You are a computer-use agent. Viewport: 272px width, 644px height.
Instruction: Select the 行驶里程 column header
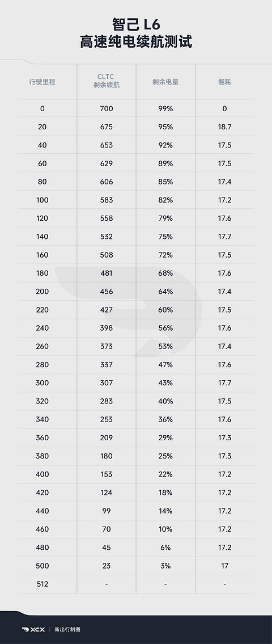pos(42,82)
